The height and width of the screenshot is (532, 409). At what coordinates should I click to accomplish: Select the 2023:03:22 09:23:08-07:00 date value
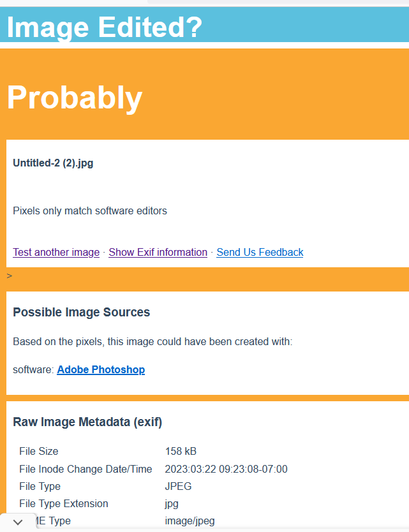click(226, 469)
